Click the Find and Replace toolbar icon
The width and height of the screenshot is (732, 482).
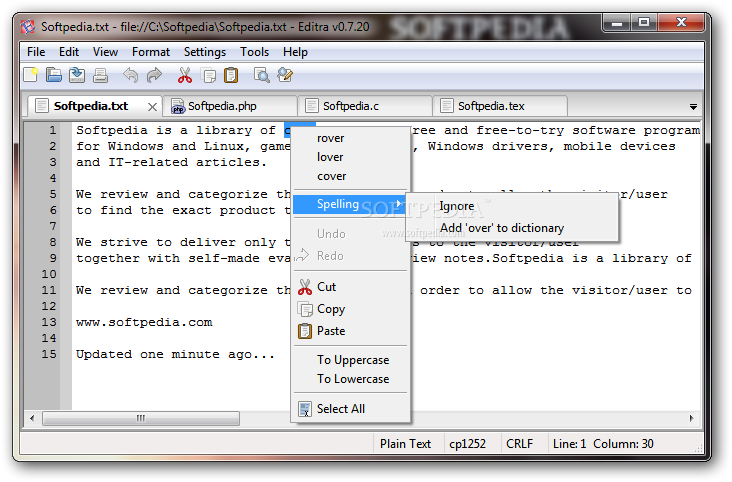(285, 75)
